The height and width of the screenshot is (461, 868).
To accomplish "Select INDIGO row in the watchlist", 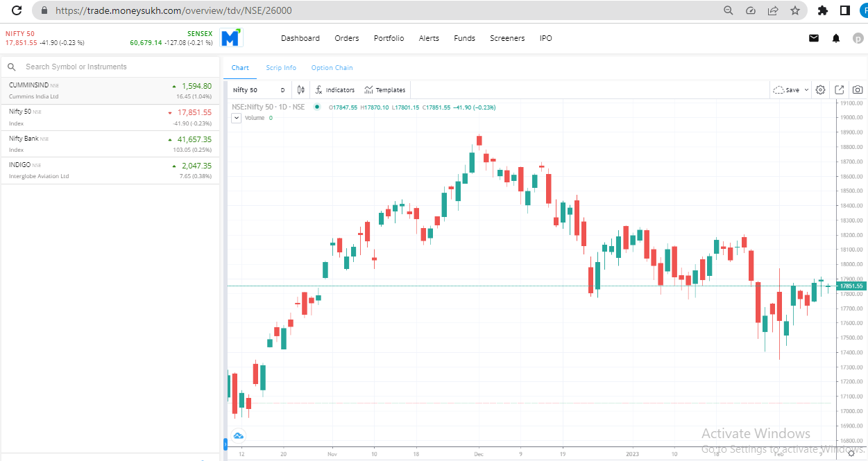I will pos(110,171).
